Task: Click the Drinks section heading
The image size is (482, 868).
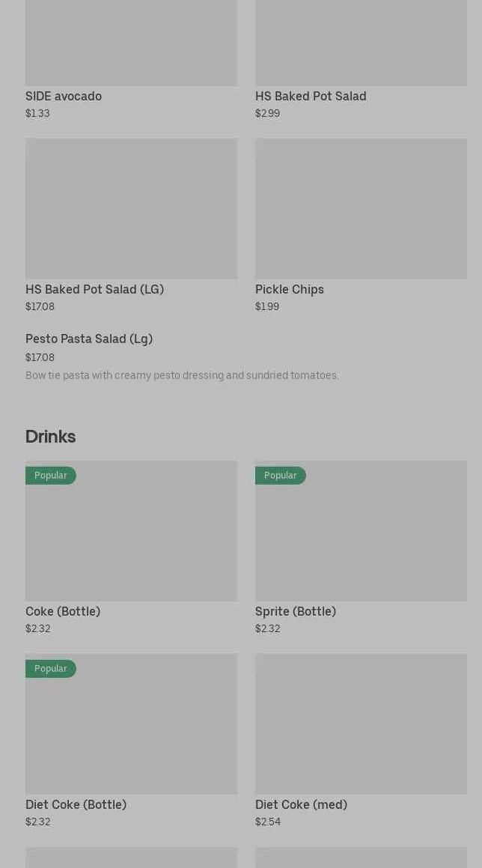Action: coord(51,437)
